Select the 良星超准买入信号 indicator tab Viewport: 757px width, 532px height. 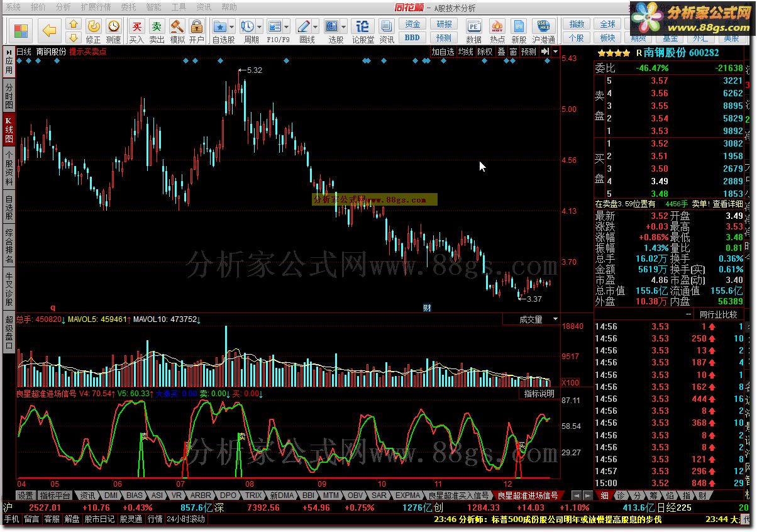460,496
